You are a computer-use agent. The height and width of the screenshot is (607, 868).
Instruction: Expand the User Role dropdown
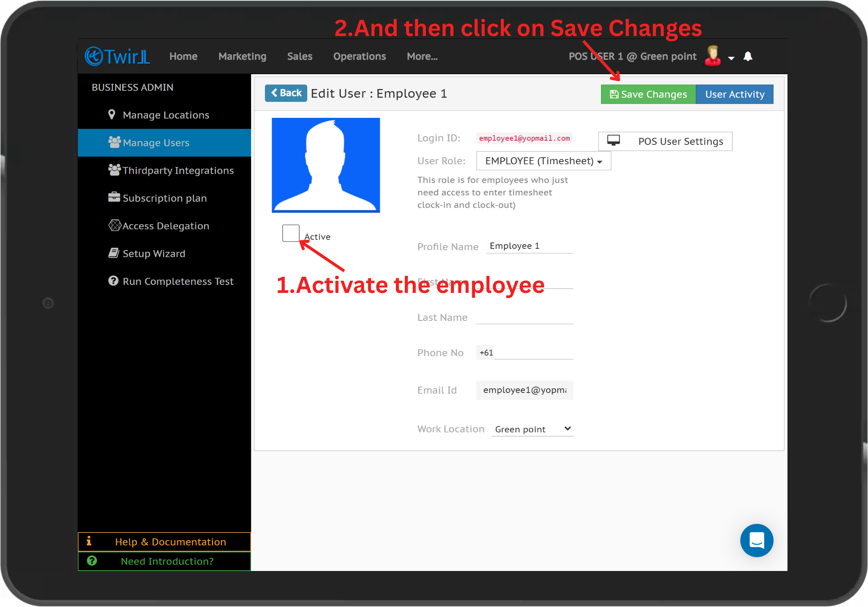point(543,161)
